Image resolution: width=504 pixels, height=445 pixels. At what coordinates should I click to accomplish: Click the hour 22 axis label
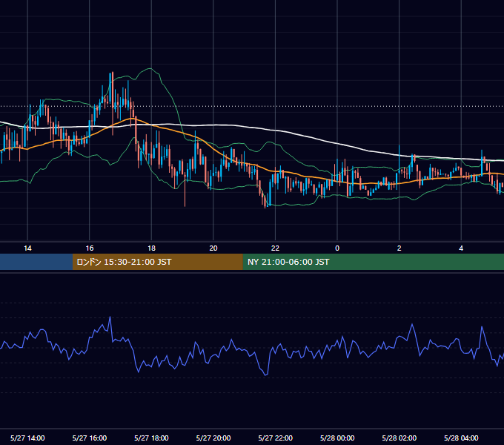point(276,248)
